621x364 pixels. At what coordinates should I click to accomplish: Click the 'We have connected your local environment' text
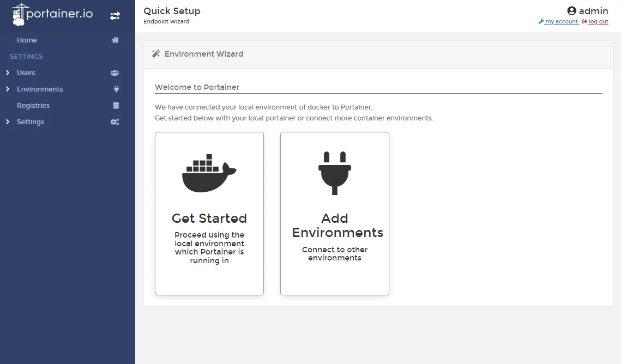[263, 107]
